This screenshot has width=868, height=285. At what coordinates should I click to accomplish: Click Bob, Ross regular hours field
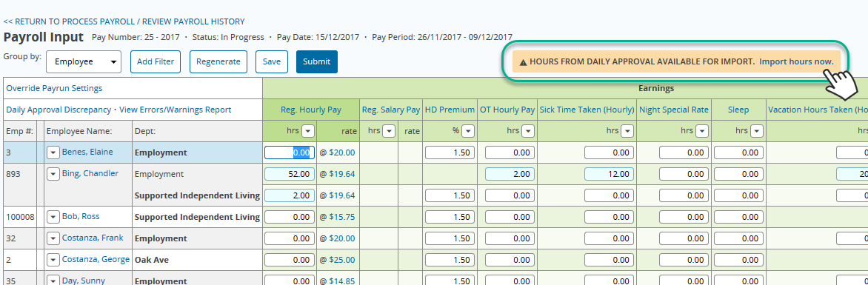pyautogui.click(x=290, y=217)
